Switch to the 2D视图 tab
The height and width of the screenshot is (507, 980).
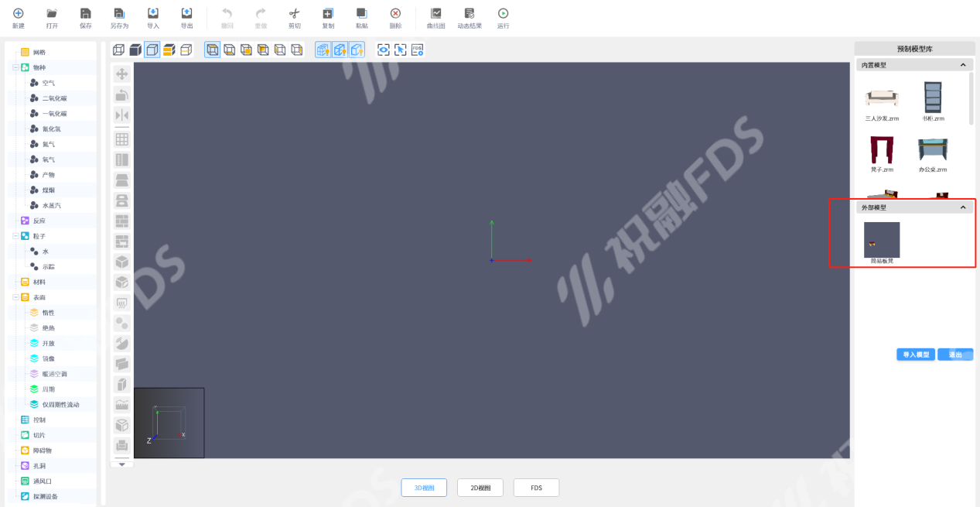(x=480, y=488)
